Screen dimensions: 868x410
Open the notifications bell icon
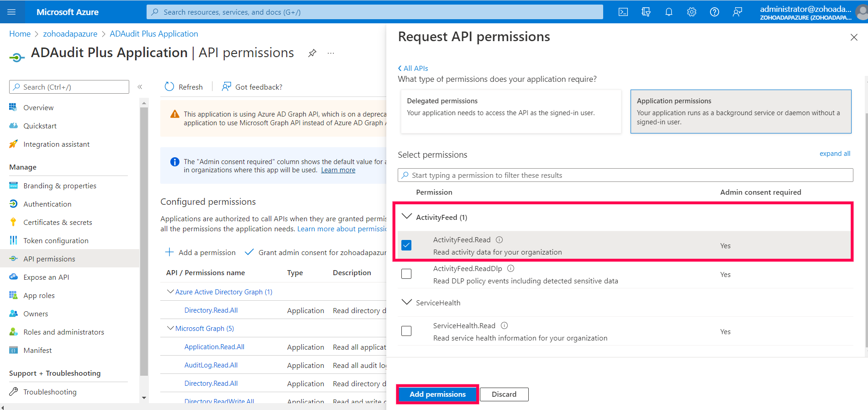click(668, 12)
